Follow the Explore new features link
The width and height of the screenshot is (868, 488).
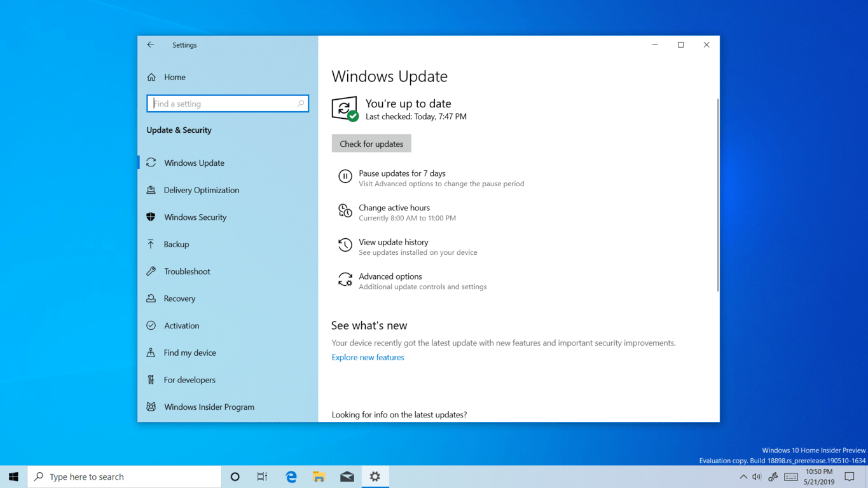(368, 357)
